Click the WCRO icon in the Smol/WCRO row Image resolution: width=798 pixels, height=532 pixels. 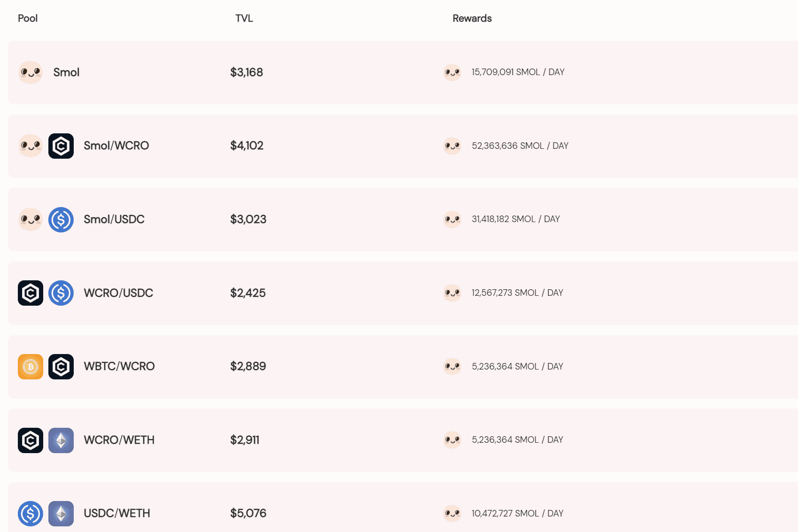tap(61, 146)
